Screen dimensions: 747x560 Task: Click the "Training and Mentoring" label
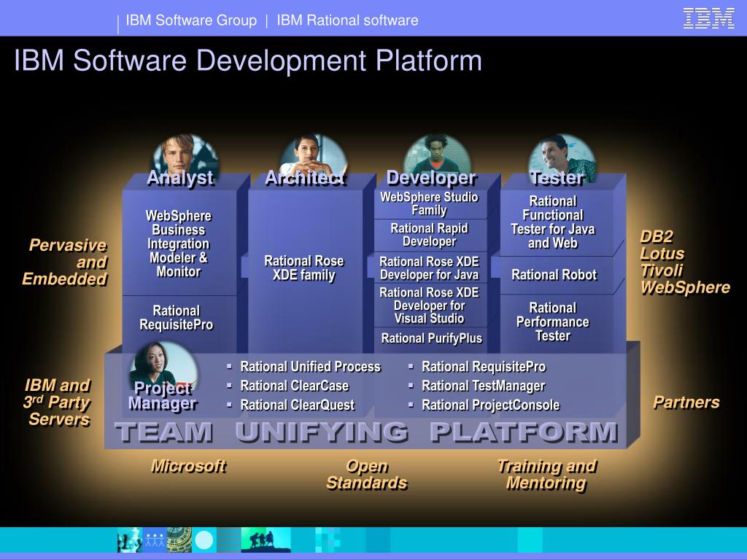[x=547, y=474]
